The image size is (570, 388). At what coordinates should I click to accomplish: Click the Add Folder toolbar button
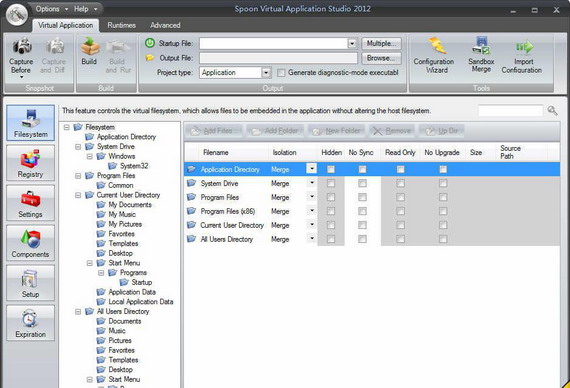point(275,131)
